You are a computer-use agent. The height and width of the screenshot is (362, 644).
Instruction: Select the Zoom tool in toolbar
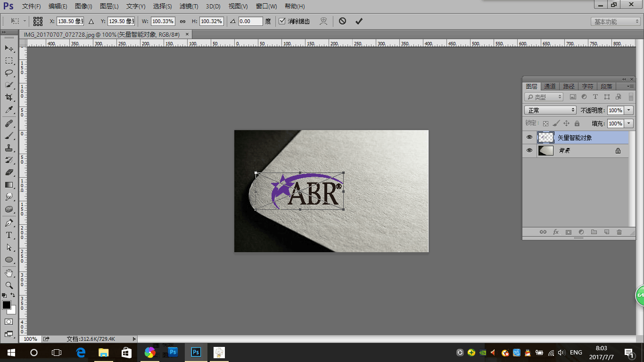coord(9,285)
